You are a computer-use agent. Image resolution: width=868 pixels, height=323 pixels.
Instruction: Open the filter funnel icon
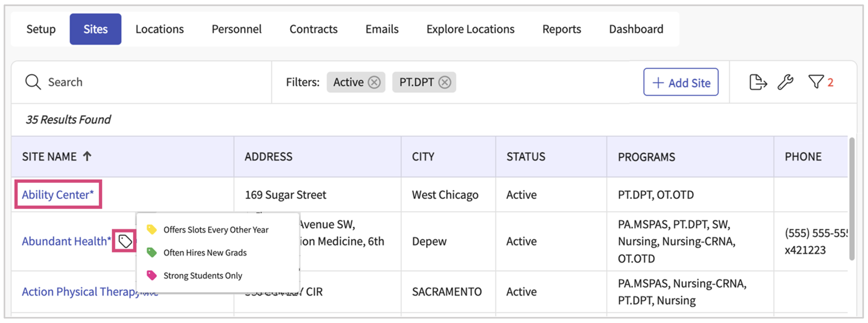click(x=816, y=82)
